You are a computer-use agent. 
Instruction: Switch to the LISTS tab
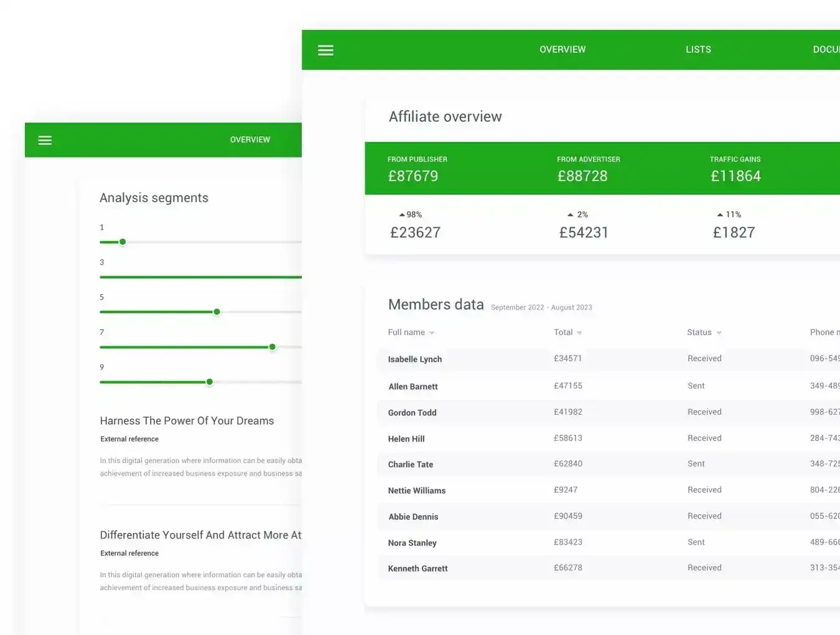(x=698, y=50)
